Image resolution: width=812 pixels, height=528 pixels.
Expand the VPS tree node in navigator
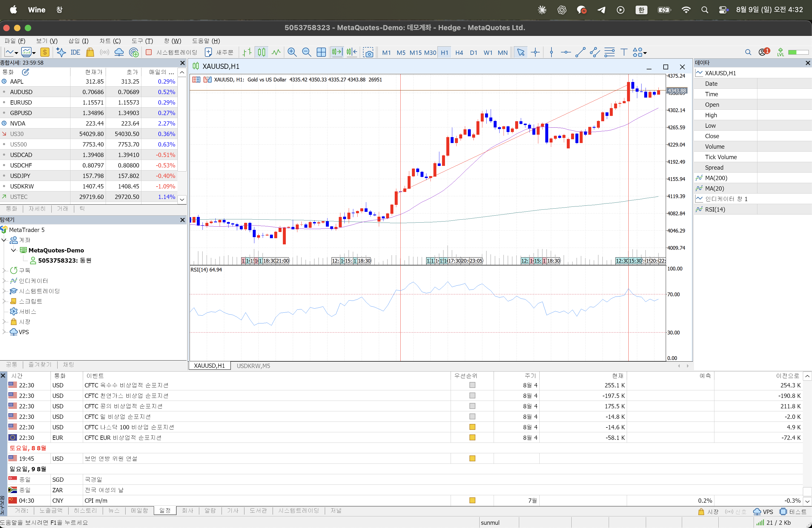(x=4, y=332)
